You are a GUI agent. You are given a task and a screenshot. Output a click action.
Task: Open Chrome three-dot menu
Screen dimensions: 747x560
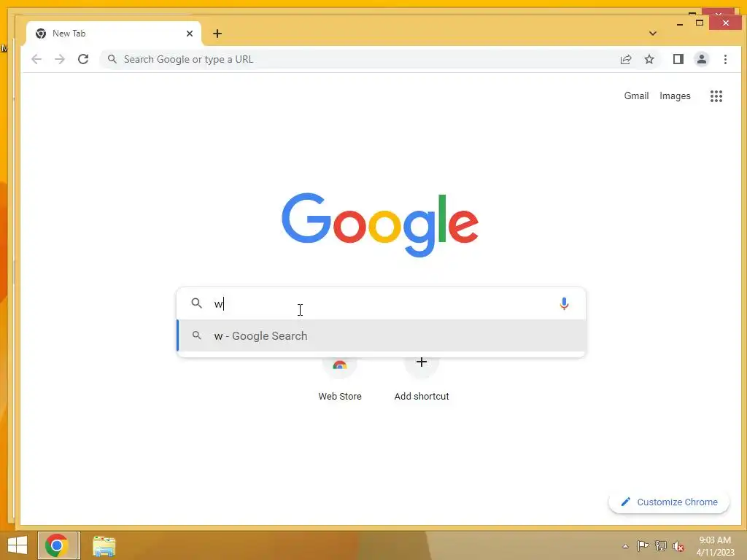click(725, 59)
